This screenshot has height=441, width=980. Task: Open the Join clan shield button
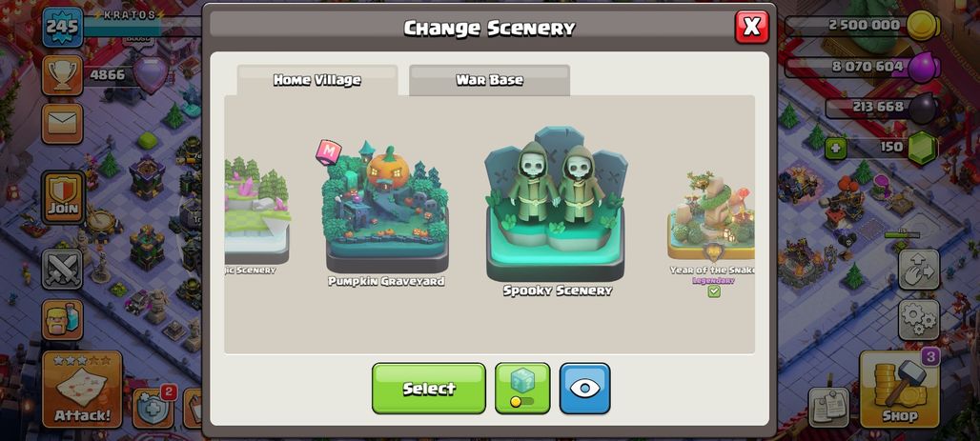coord(63,197)
